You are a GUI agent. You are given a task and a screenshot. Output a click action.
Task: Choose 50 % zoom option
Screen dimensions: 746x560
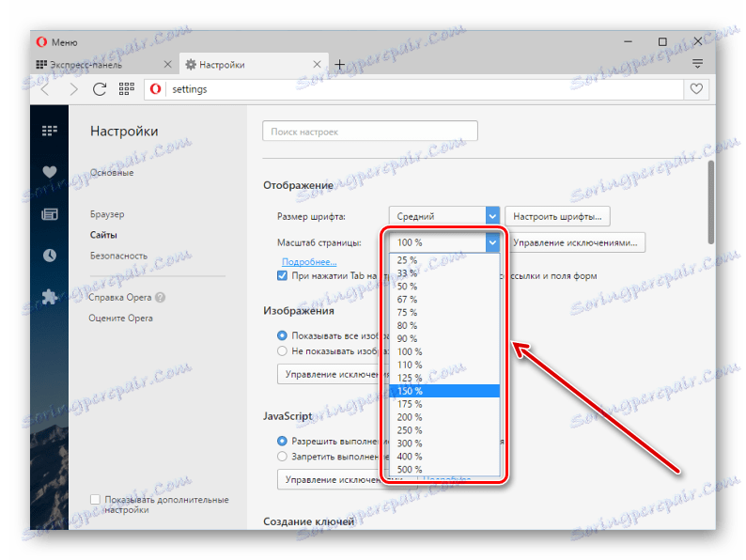click(x=444, y=287)
